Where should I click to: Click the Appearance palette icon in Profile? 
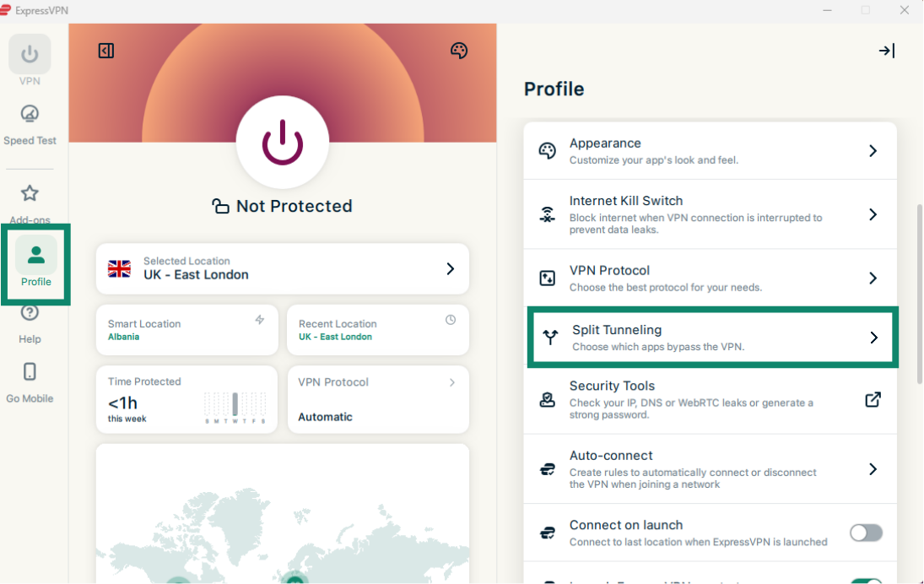point(547,151)
